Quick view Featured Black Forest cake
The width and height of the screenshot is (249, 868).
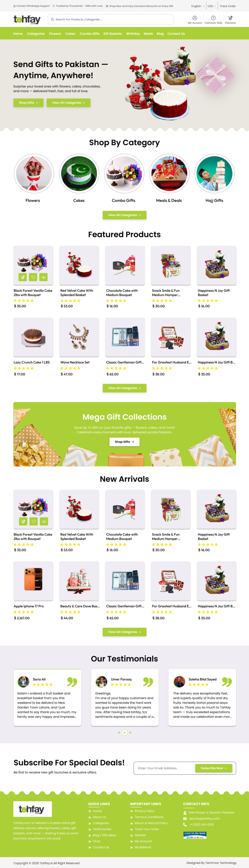[44, 277]
